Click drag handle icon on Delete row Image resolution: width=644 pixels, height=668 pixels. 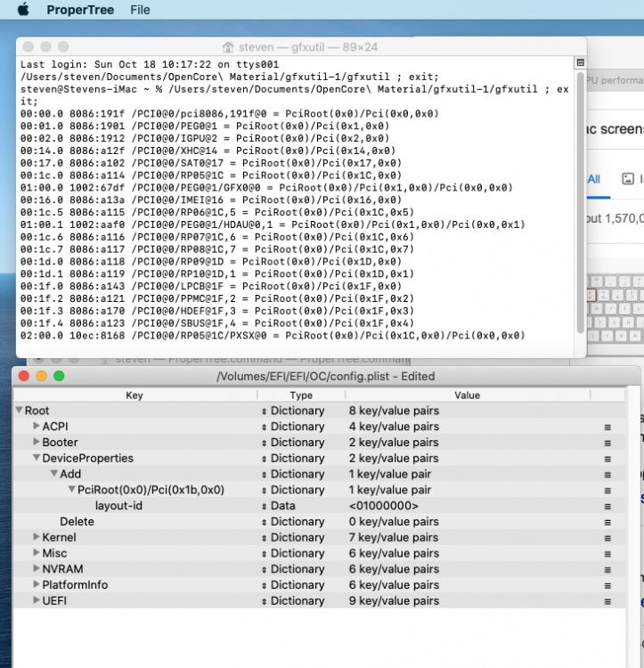(x=607, y=522)
